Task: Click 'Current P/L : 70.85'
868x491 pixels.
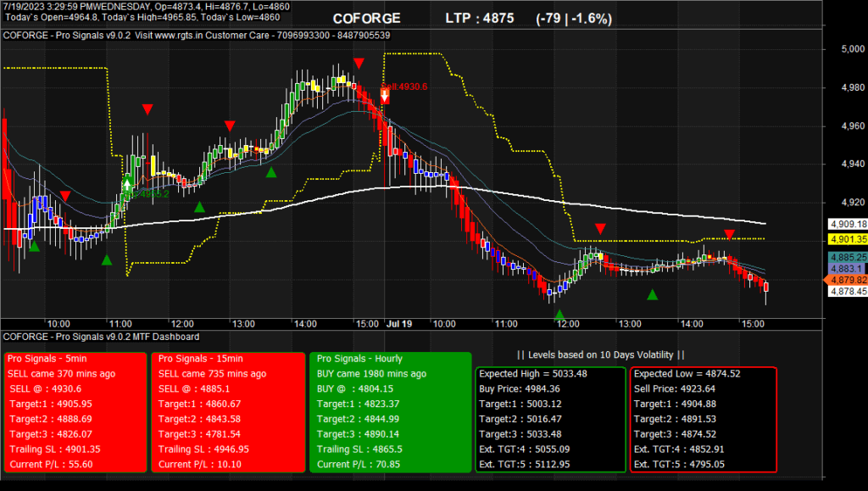Action: tap(359, 465)
